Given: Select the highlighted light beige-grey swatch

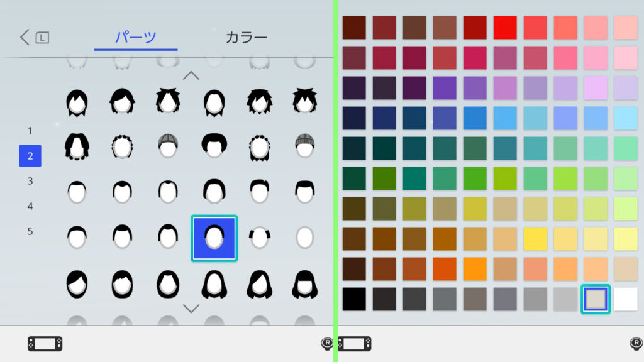Looking at the screenshot, I should click(x=596, y=299).
